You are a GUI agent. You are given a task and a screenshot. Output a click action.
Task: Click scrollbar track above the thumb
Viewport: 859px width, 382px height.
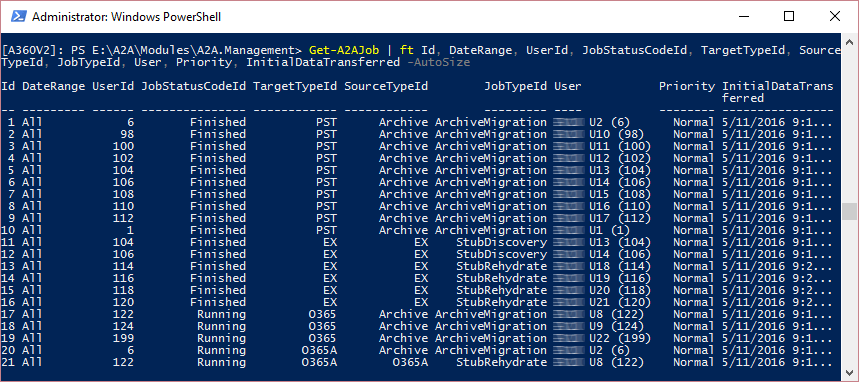pyautogui.click(x=849, y=123)
